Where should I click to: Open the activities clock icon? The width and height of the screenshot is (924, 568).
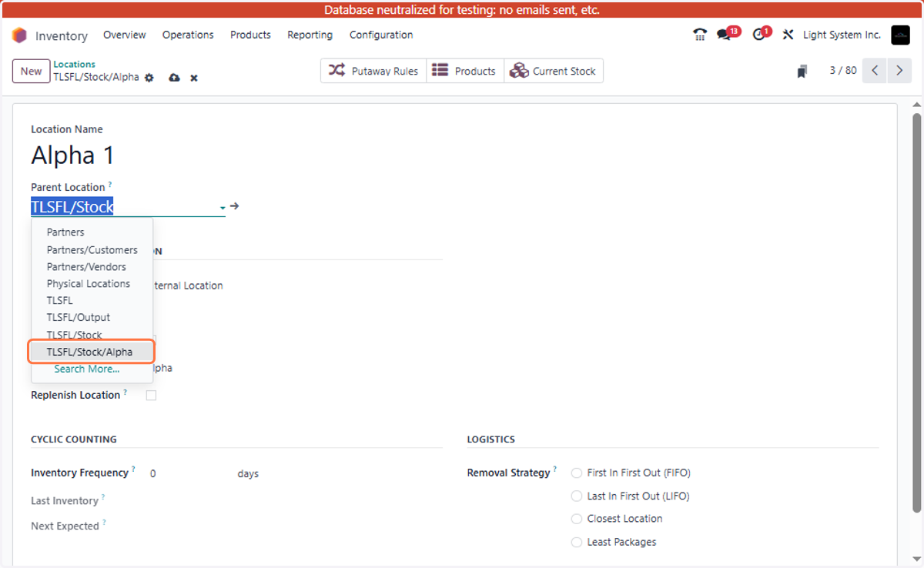758,35
